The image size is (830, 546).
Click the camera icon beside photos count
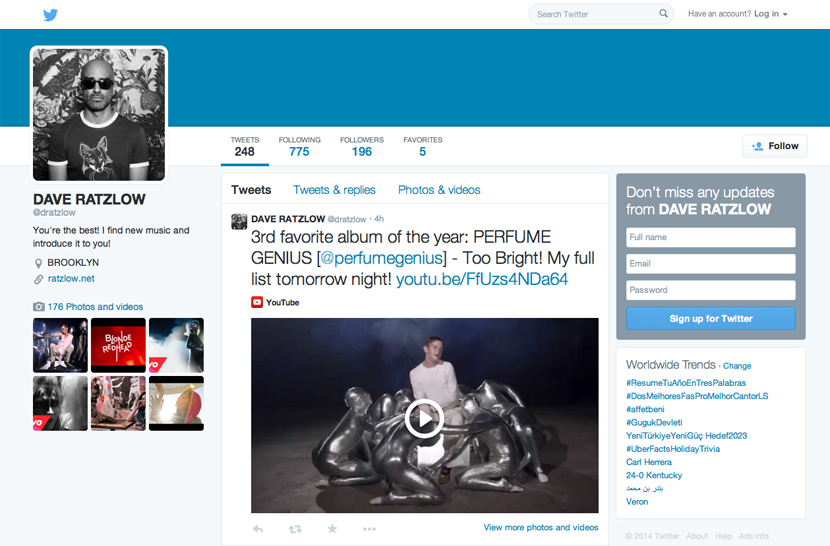(x=39, y=307)
